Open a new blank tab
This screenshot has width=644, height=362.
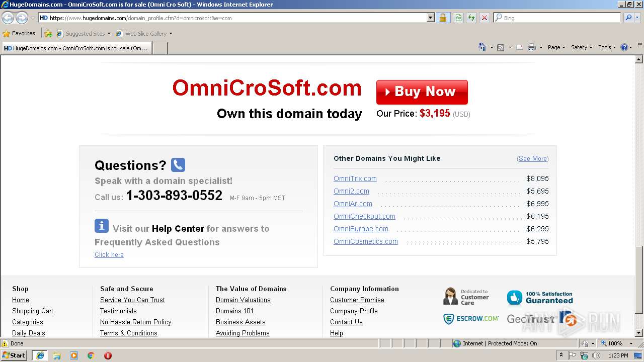(160, 48)
